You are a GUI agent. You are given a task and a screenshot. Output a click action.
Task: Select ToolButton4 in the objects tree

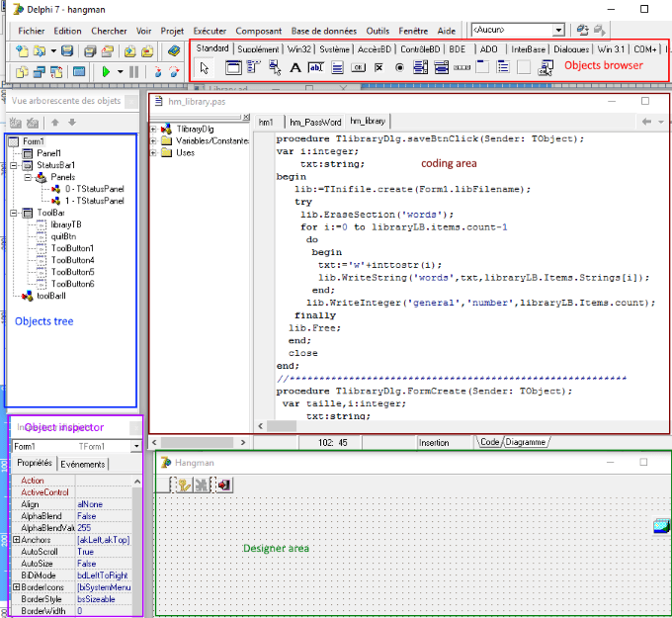72,260
